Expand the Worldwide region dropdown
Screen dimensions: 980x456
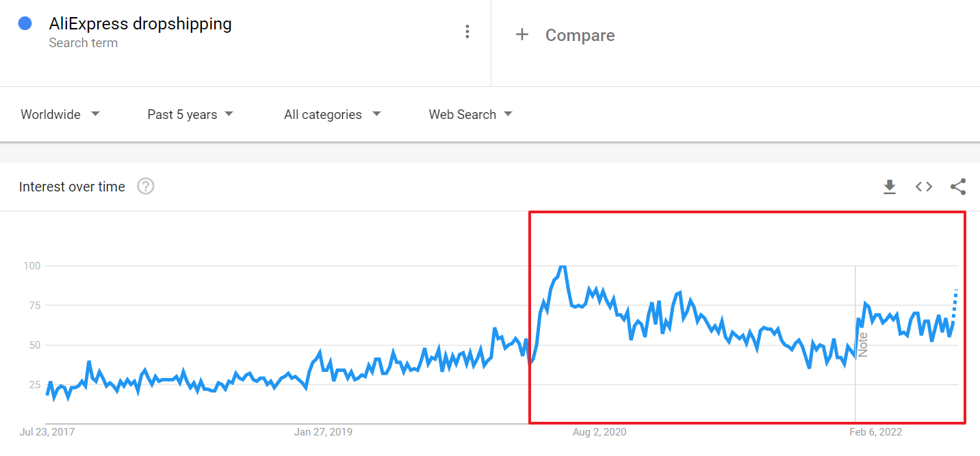60,114
